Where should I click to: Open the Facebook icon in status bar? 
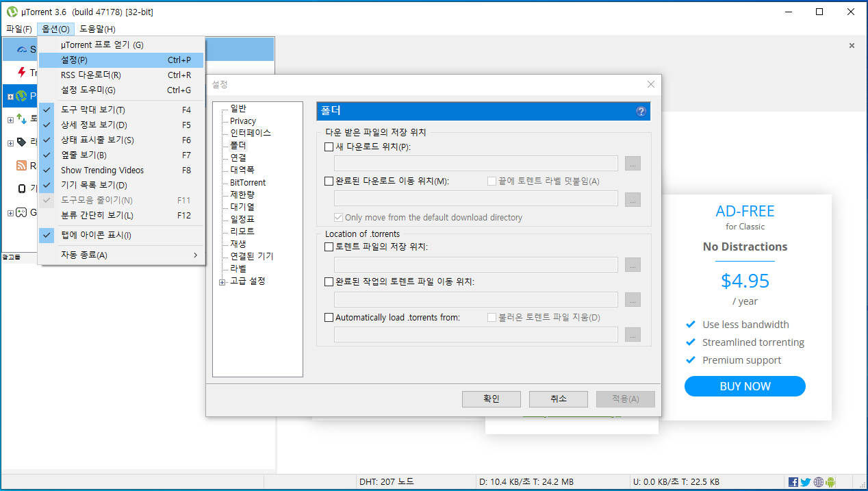[x=793, y=482]
